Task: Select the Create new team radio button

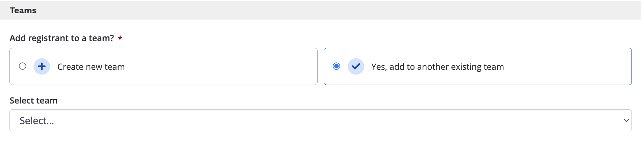Action: (23, 66)
